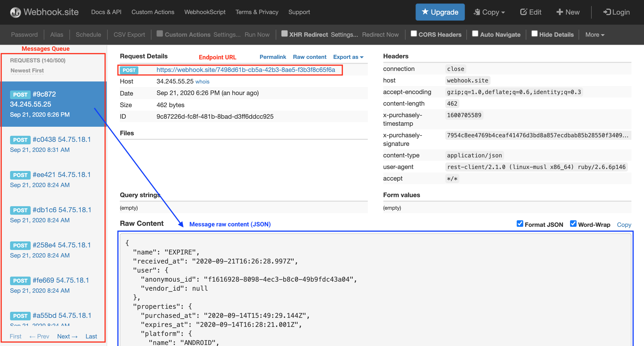Go to Prev page of requests
Viewport: 644px width, 346px height.
click(39, 336)
